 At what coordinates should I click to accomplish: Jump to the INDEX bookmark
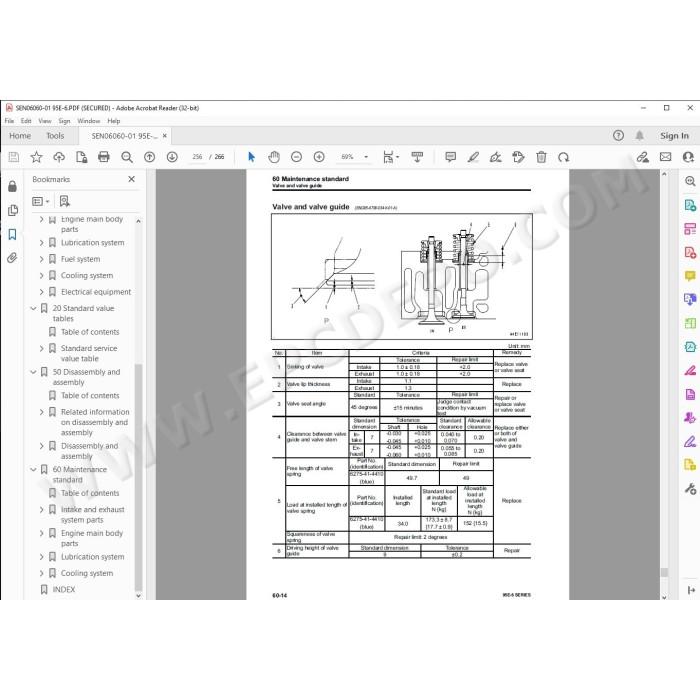(x=64, y=590)
